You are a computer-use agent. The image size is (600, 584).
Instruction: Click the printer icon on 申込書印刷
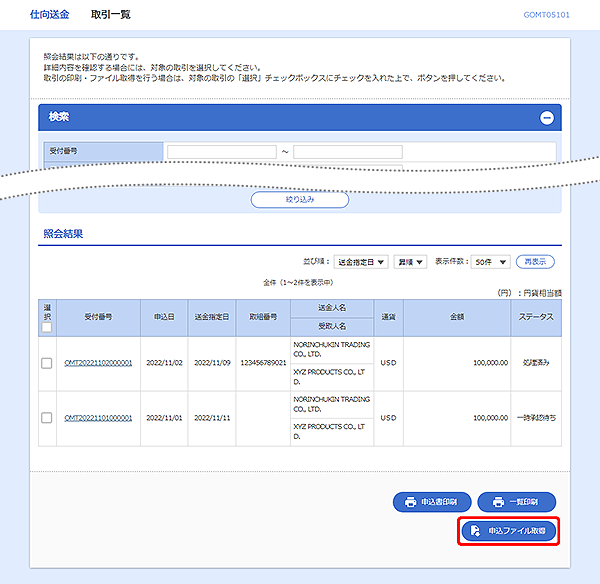click(410, 502)
